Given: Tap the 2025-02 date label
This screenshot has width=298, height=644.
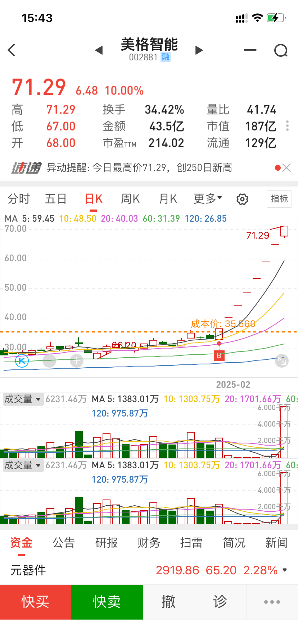Looking at the screenshot, I should click(x=233, y=385).
